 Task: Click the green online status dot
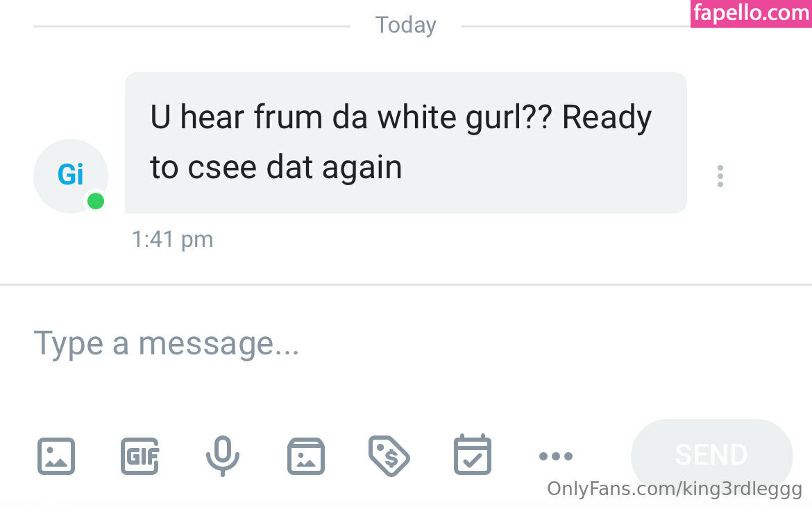tap(96, 201)
